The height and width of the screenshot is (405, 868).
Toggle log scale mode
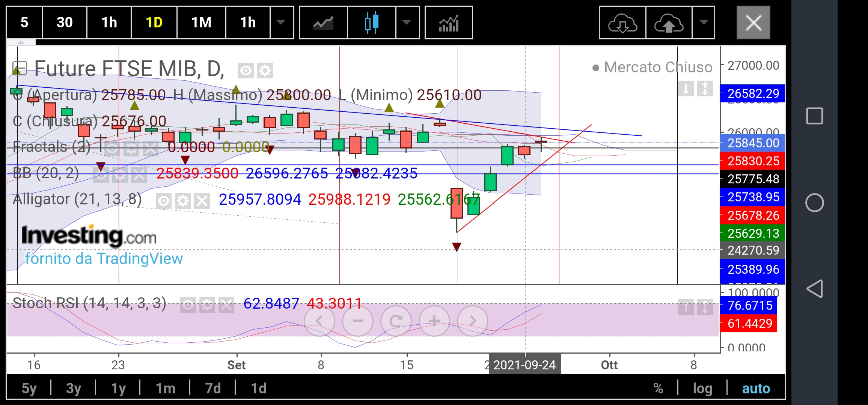[x=702, y=388]
